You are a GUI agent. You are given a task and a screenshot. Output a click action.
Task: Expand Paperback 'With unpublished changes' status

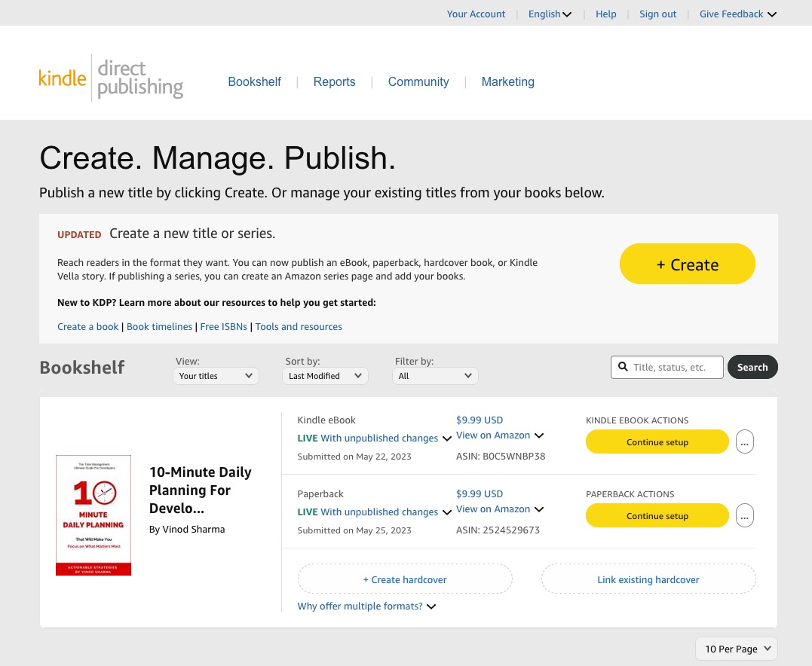tap(375, 512)
